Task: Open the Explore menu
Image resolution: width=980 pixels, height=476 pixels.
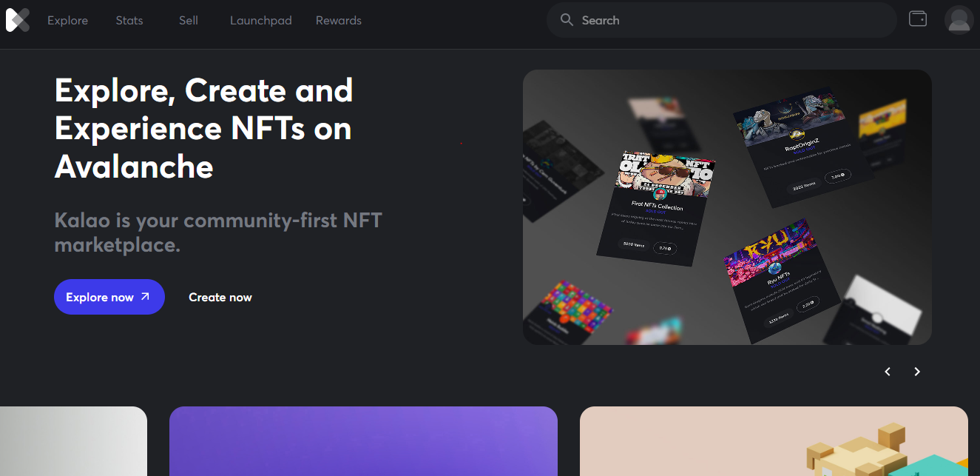Action: 68,21
